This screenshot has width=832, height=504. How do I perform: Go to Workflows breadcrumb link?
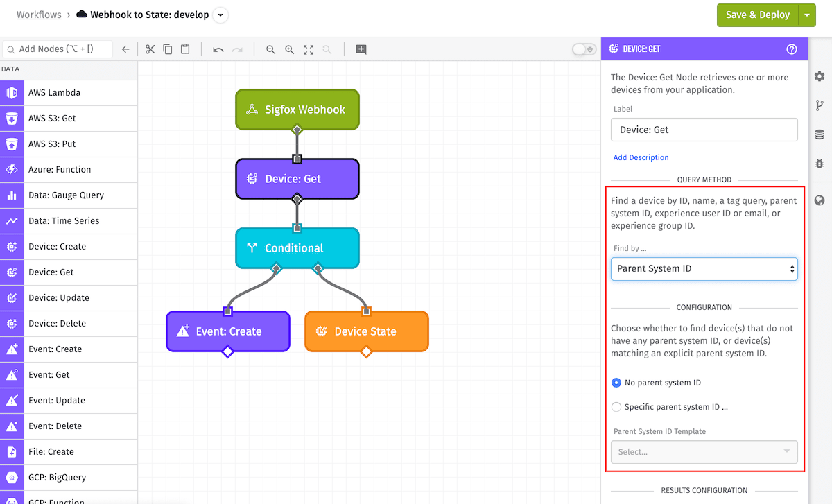click(x=39, y=15)
